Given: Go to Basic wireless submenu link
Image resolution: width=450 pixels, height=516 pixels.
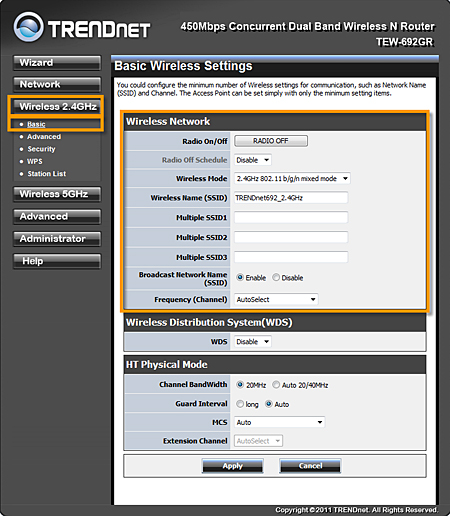Looking at the screenshot, I should (x=36, y=124).
